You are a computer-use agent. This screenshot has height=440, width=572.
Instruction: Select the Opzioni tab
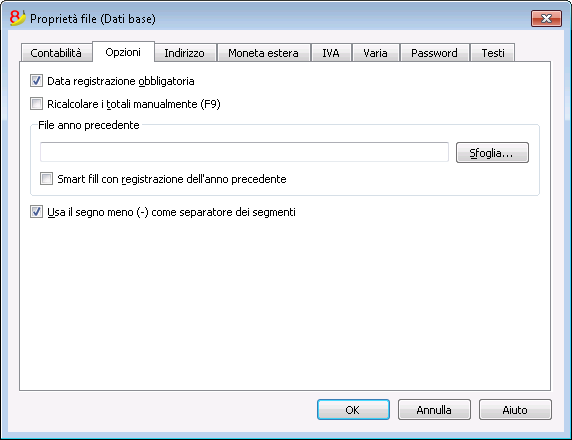click(123, 52)
